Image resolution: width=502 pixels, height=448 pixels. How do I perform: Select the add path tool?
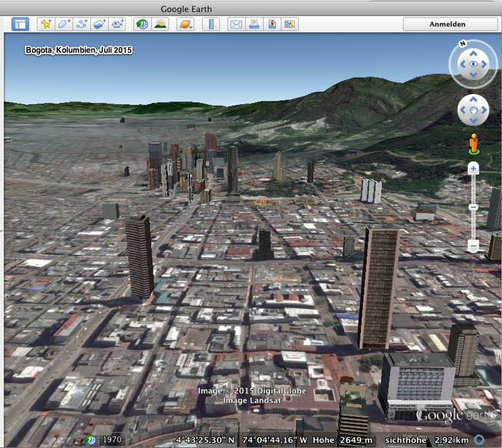82,24
